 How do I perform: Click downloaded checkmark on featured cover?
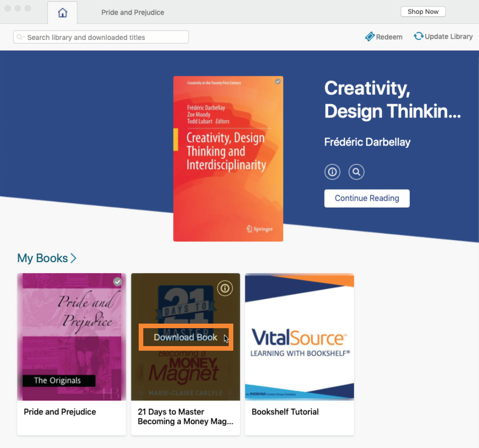pos(278,82)
